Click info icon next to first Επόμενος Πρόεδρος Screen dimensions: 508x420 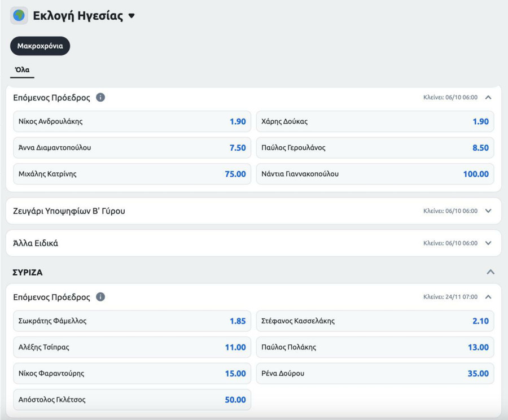pyautogui.click(x=100, y=97)
